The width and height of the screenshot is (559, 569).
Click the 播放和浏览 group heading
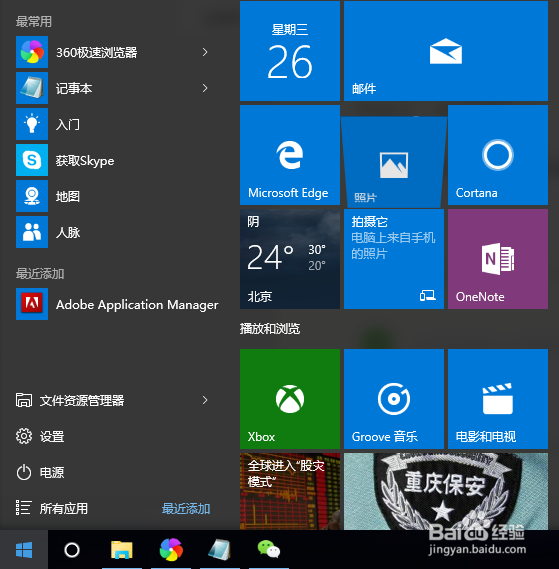coord(270,329)
